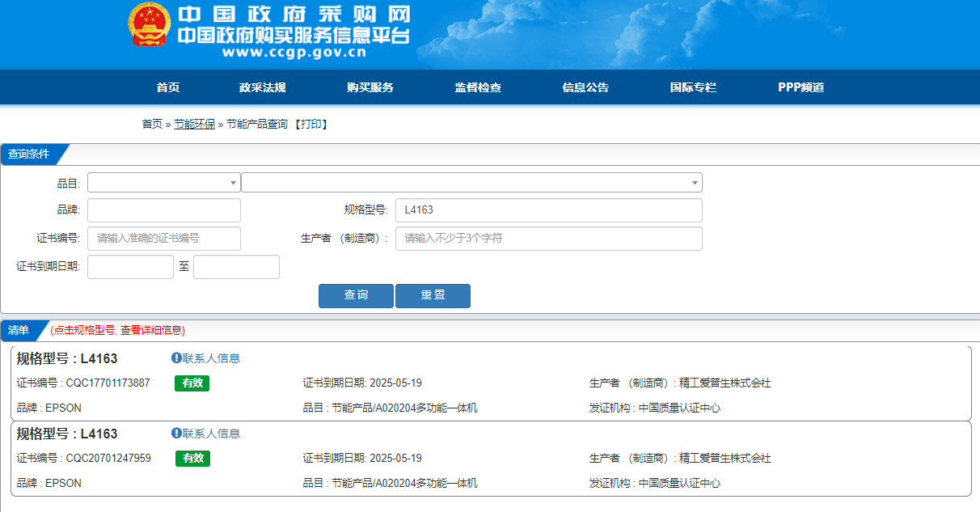The width and height of the screenshot is (980, 512).
Task: Focus the 品牌 brand input field
Action: pos(164,210)
